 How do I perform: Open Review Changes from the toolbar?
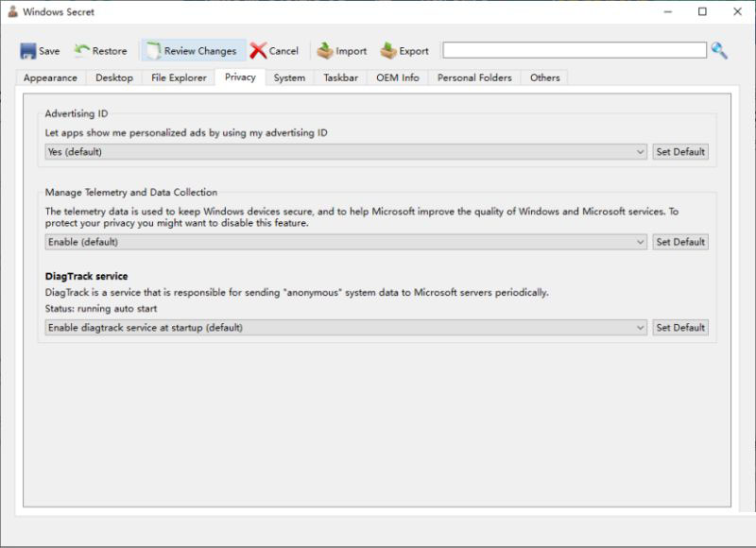(194, 51)
